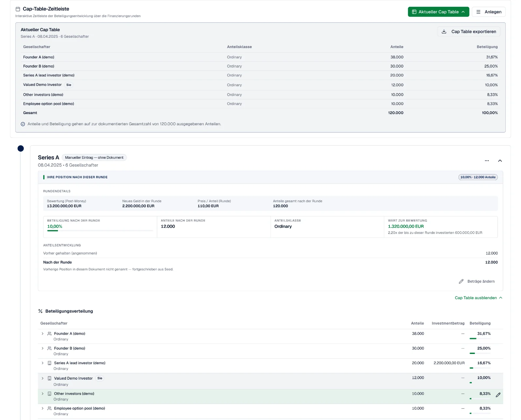
Task: Click the download icon in Cap Table exportieren
Action: (x=444, y=32)
